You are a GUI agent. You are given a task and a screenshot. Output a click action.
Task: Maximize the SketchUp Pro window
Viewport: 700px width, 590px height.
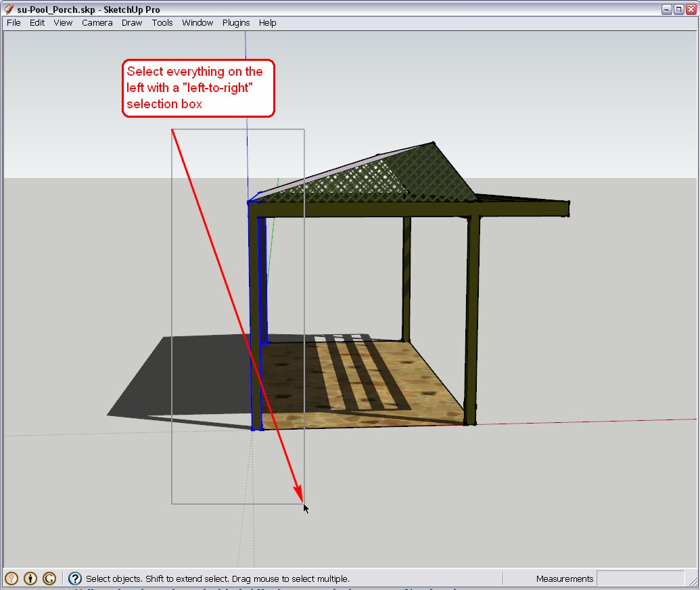coord(679,9)
